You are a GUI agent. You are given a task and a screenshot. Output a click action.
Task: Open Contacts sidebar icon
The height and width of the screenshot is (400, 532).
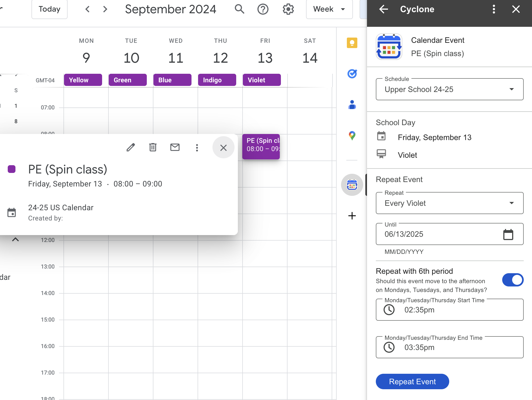[352, 105]
